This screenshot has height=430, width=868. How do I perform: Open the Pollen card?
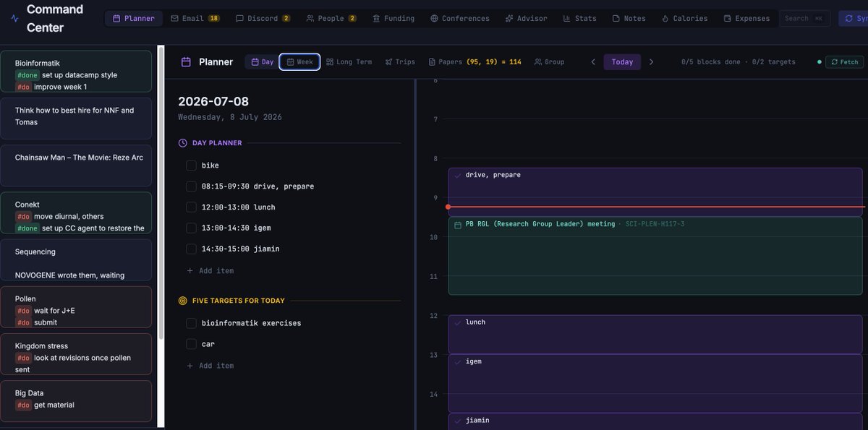point(77,307)
